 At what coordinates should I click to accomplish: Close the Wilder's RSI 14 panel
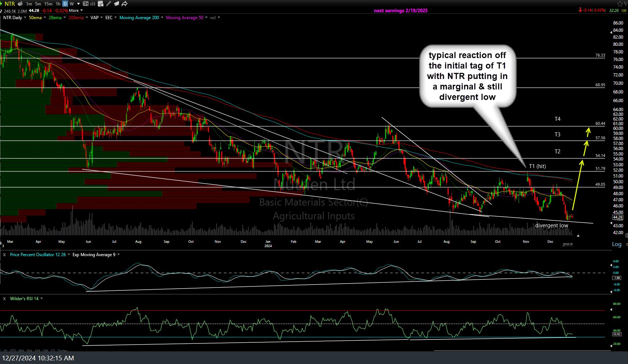pos(4,299)
